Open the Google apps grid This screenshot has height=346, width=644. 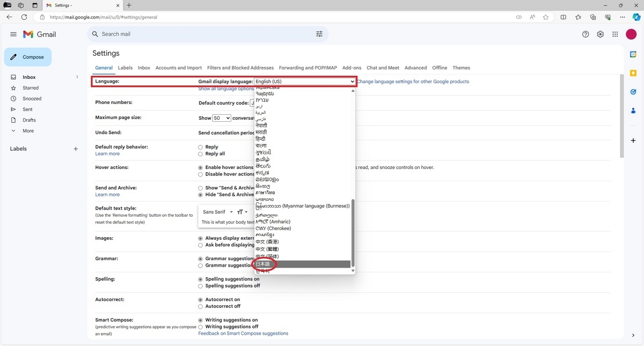point(616,34)
